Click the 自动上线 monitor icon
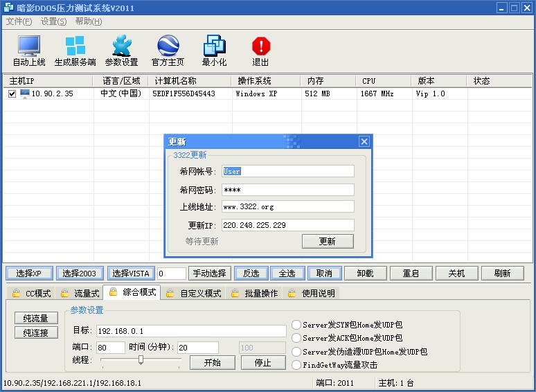The height and width of the screenshot is (392, 536). [x=29, y=46]
